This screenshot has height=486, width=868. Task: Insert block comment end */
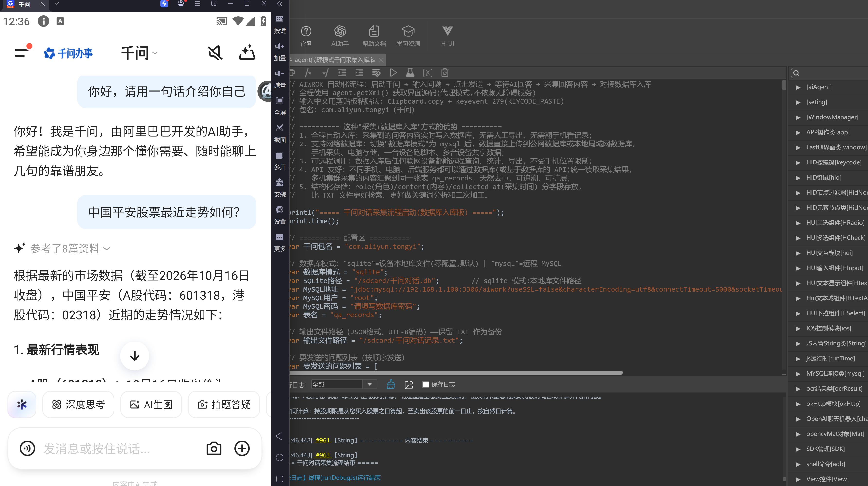pyautogui.click(x=325, y=72)
